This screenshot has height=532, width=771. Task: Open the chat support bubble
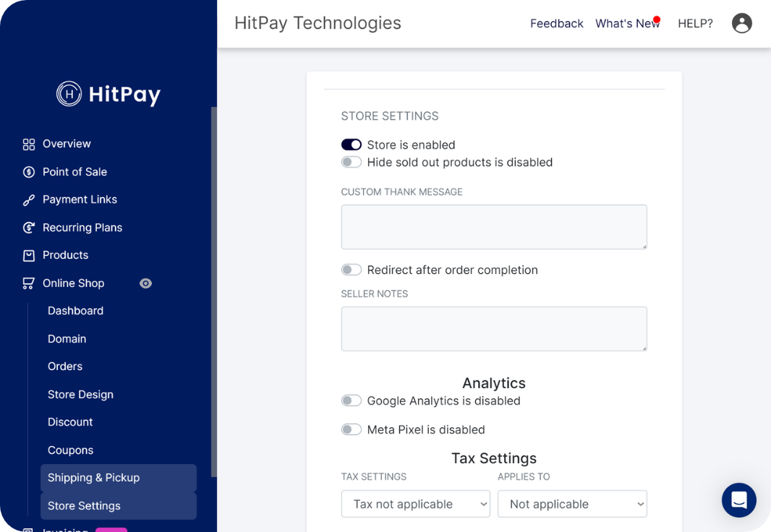point(738,500)
